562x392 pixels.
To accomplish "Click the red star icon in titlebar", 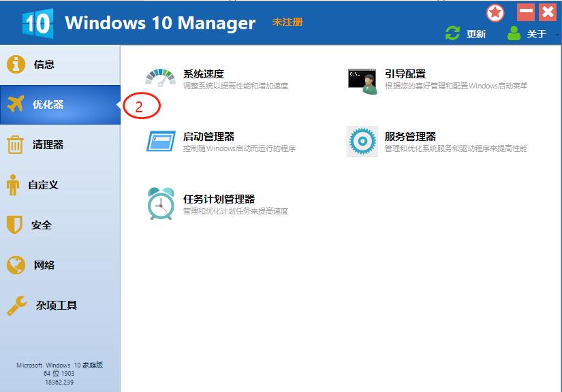I will (495, 12).
